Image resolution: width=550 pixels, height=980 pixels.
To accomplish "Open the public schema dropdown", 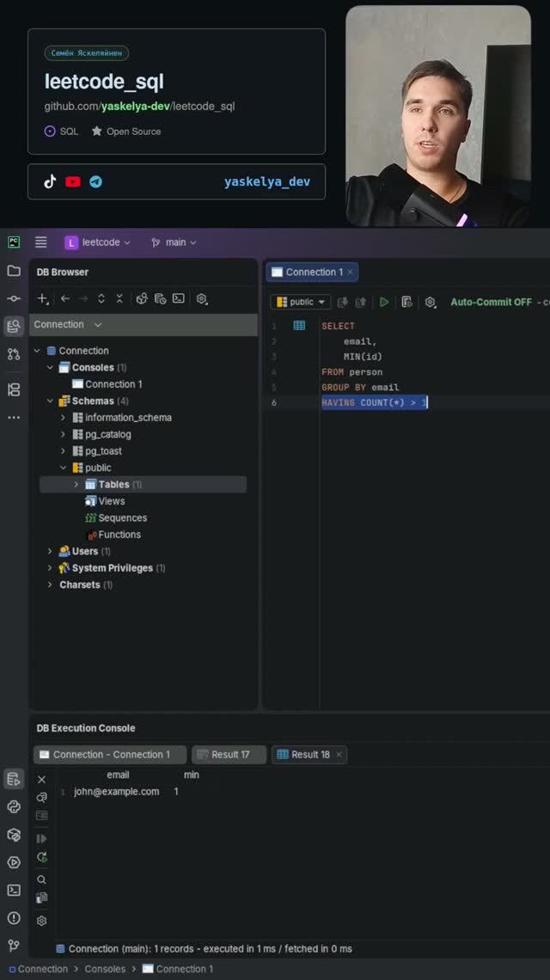I will pos(301,302).
